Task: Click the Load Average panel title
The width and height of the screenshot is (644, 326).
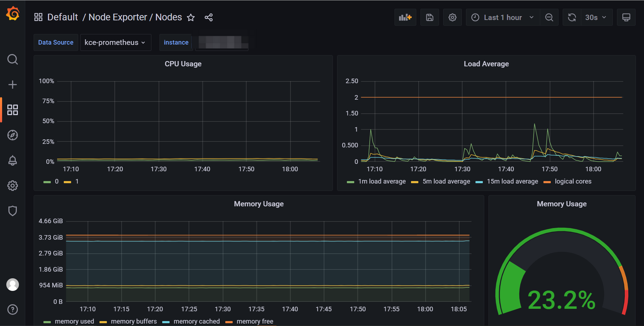Action: (486, 64)
